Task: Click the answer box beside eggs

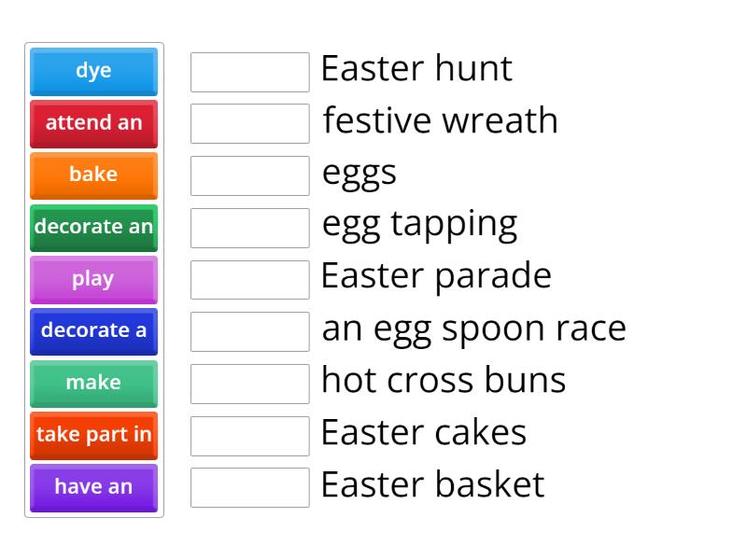Action: 249,175
